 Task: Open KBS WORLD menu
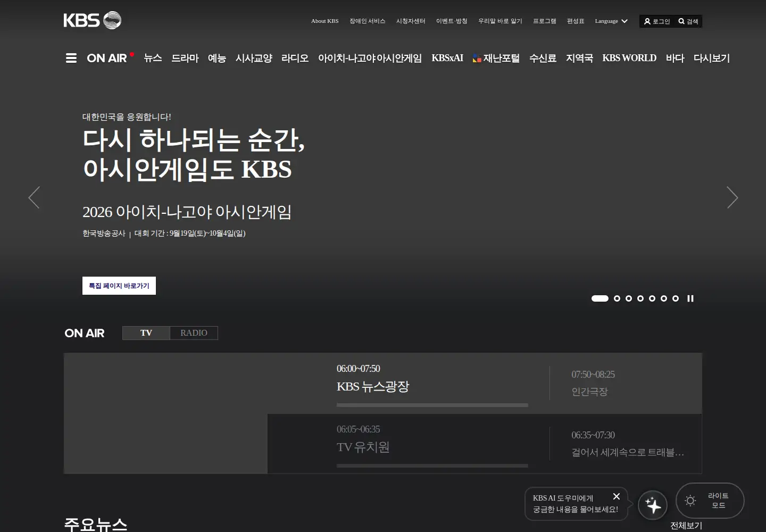click(x=629, y=58)
